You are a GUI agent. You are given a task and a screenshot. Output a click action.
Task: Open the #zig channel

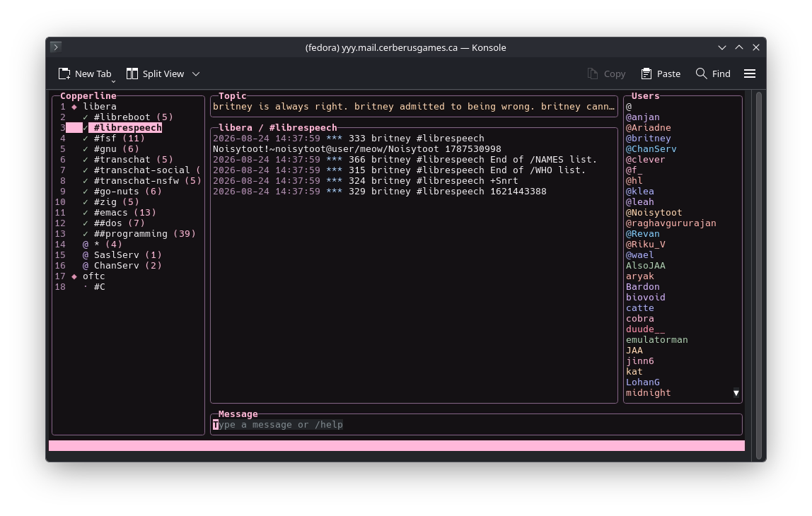(x=116, y=202)
